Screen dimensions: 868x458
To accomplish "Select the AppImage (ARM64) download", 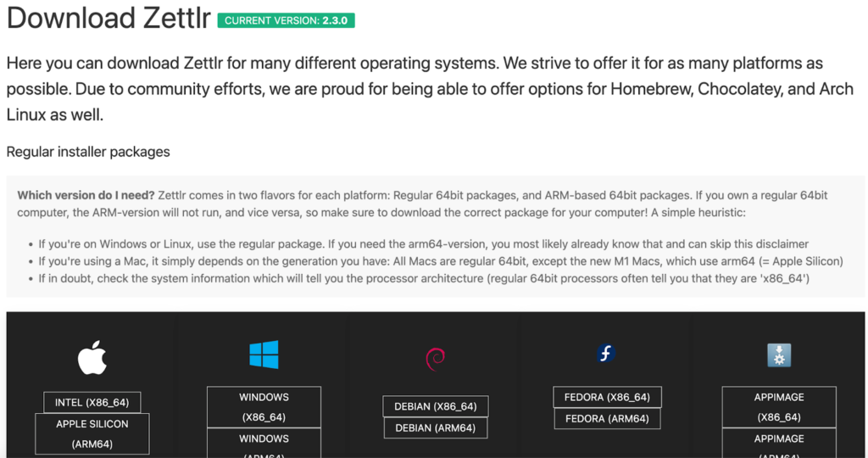I will tap(779, 443).
